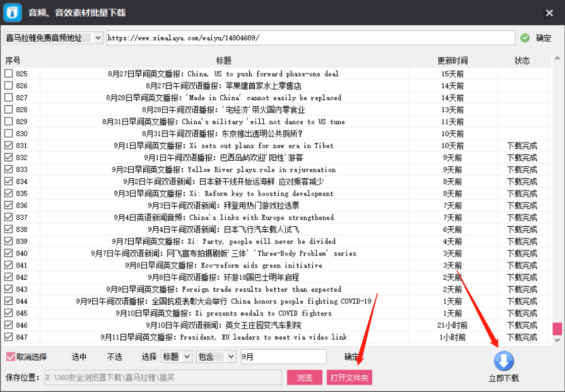This screenshot has width=565, height=392.
Task: Click the application logo in the title bar
Action: [x=12, y=12]
